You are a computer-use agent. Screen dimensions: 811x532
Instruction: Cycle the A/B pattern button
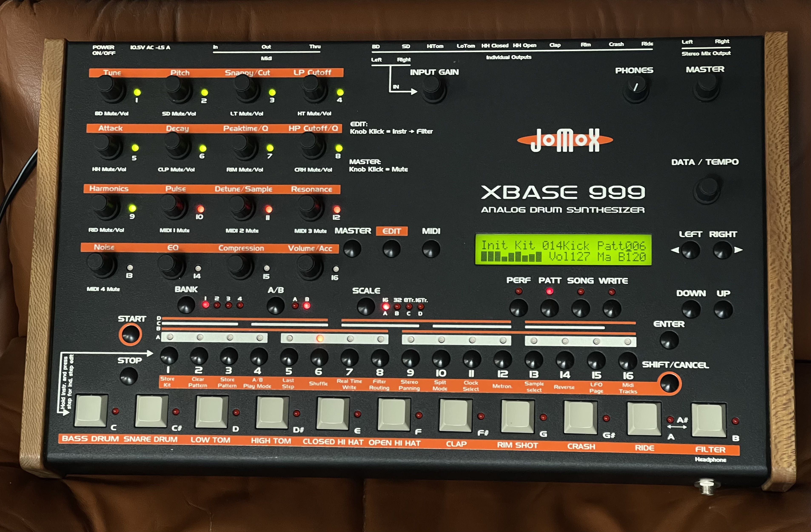coord(275,305)
